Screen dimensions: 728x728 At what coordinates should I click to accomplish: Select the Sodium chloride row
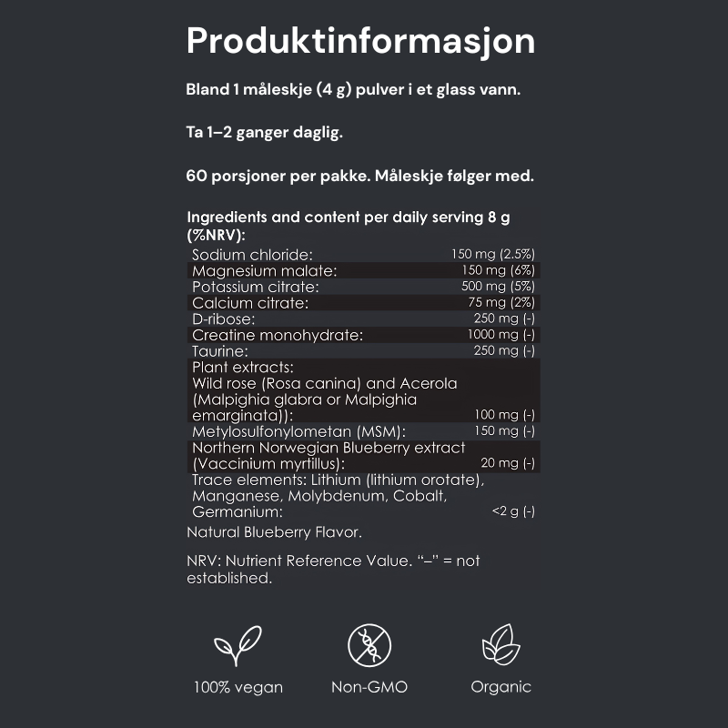pyautogui.click(x=363, y=255)
